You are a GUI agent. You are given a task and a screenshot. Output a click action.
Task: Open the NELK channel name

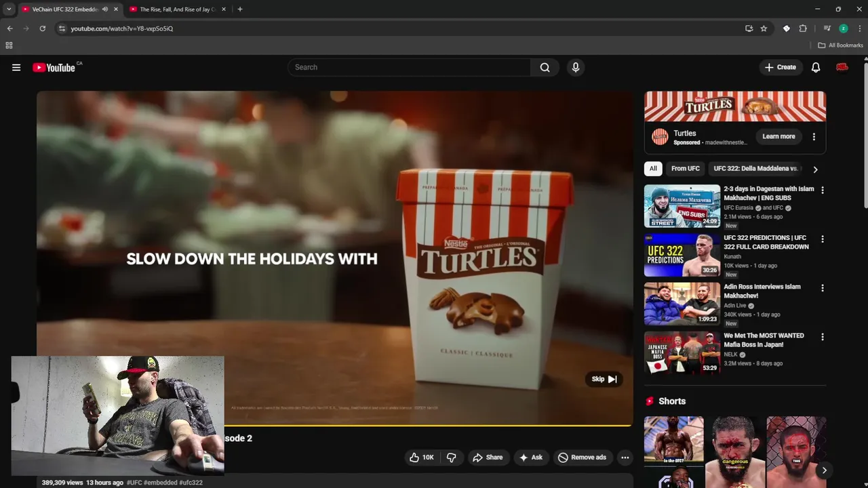coord(731,354)
